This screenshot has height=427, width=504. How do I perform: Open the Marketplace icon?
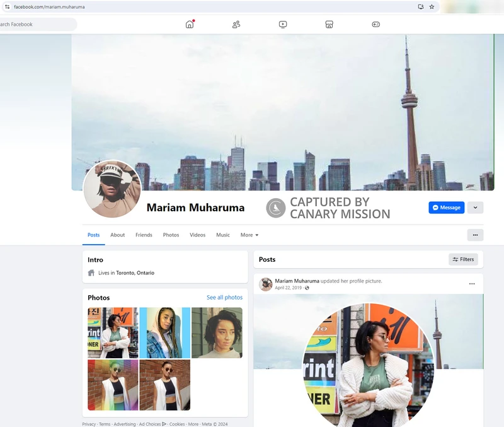(329, 25)
